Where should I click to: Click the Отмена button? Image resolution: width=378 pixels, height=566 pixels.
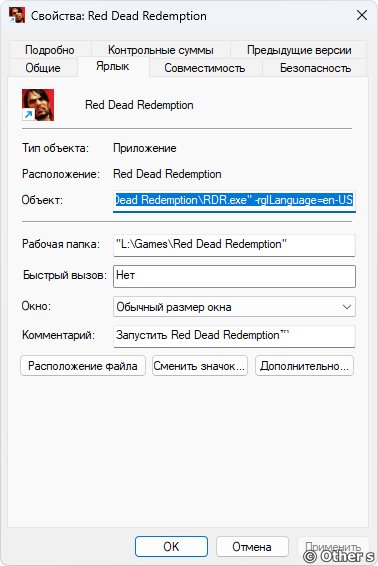[x=252, y=547]
